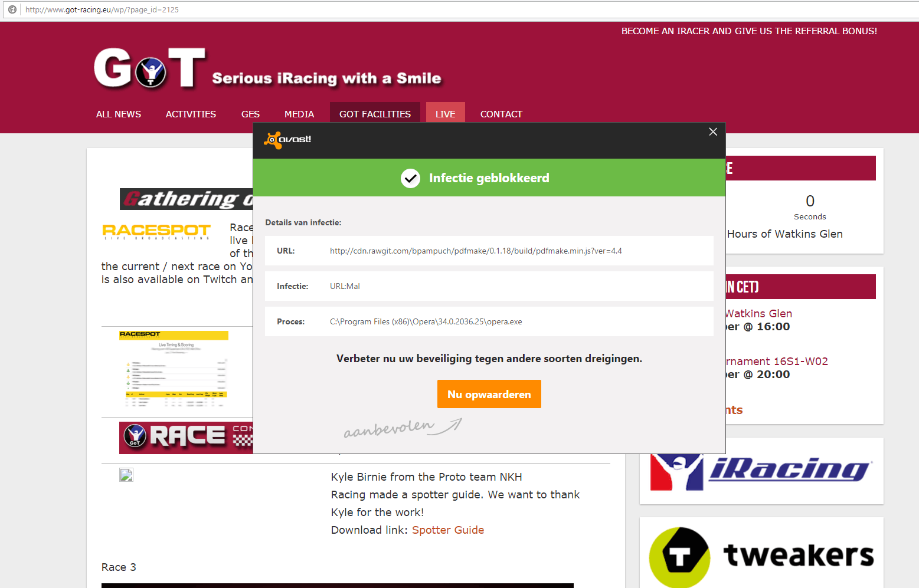
Task: Click the GoT site logo
Action: [x=150, y=68]
